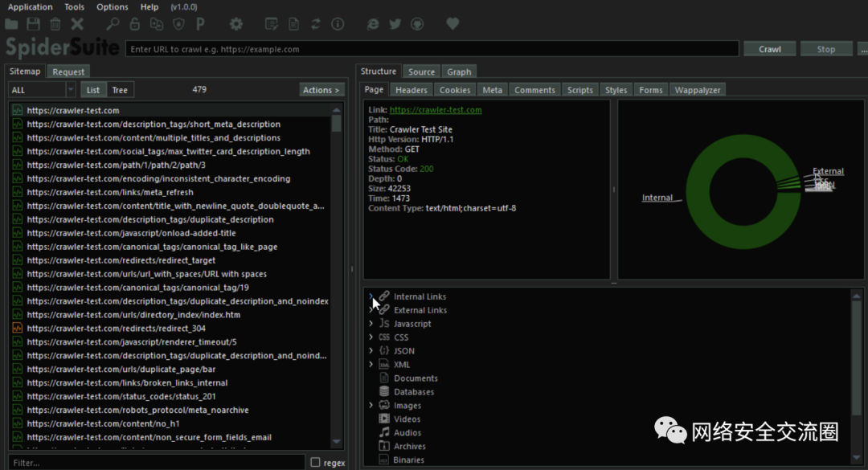Focus the Filter text field
This screenshot has width=868, height=470.
[x=157, y=462]
